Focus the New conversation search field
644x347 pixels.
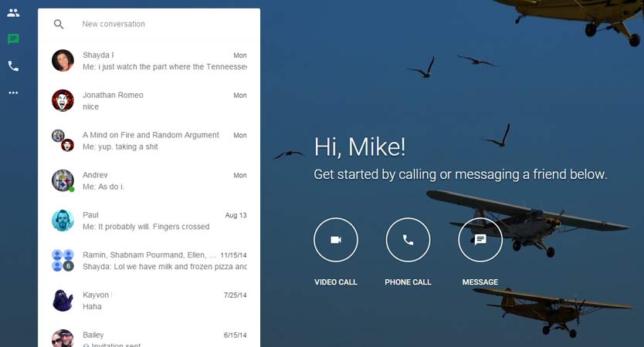[x=149, y=24]
